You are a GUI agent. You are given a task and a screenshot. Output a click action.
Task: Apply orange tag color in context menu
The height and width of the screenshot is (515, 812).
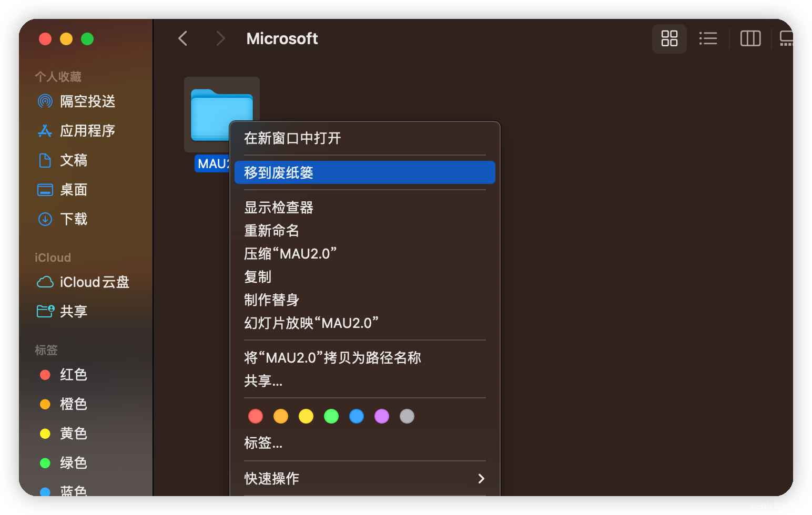click(x=281, y=416)
